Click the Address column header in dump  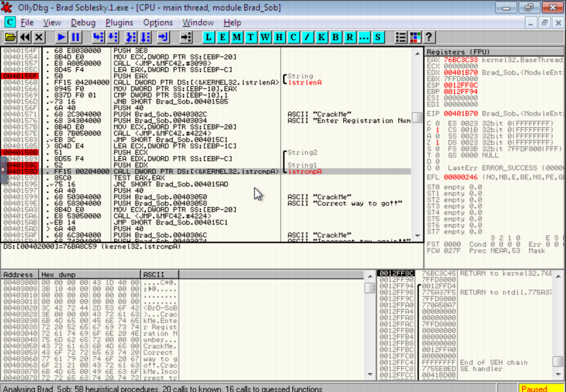(19, 275)
